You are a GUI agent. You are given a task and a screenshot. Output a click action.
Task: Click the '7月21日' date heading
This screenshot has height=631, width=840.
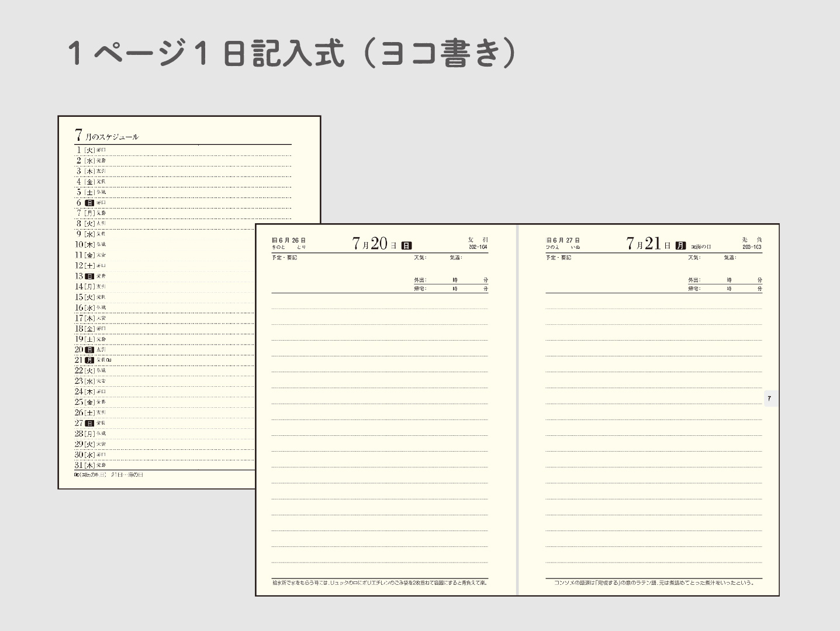point(648,244)
